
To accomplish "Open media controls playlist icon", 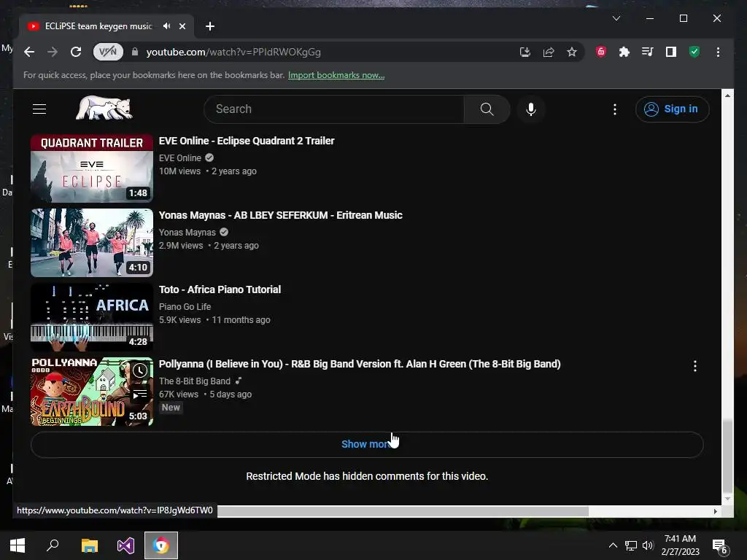I will [648, 52].
